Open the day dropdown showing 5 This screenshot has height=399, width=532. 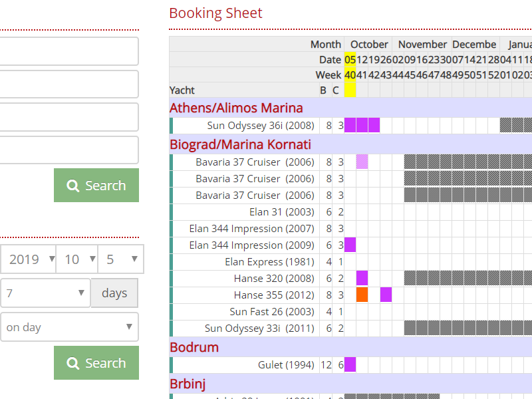[x=120, y=259]
